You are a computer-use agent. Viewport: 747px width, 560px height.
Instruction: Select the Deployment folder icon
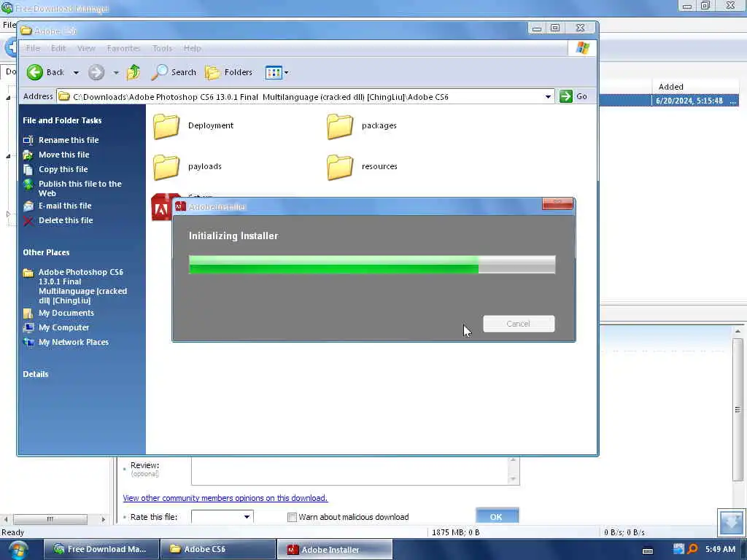[166, 126]
